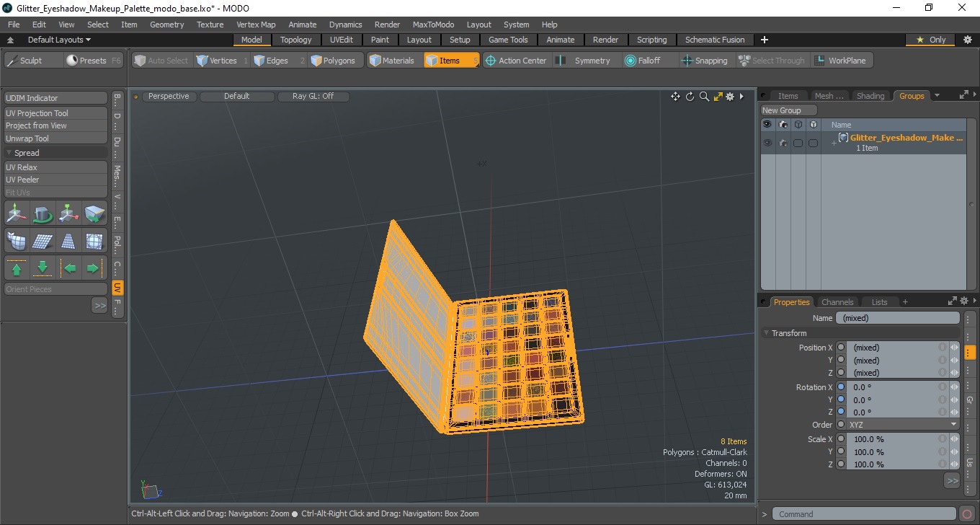Click the UV rotate tool icon
Image resolution: width=980 pixels, height=525 pixels.
[43, 213]
